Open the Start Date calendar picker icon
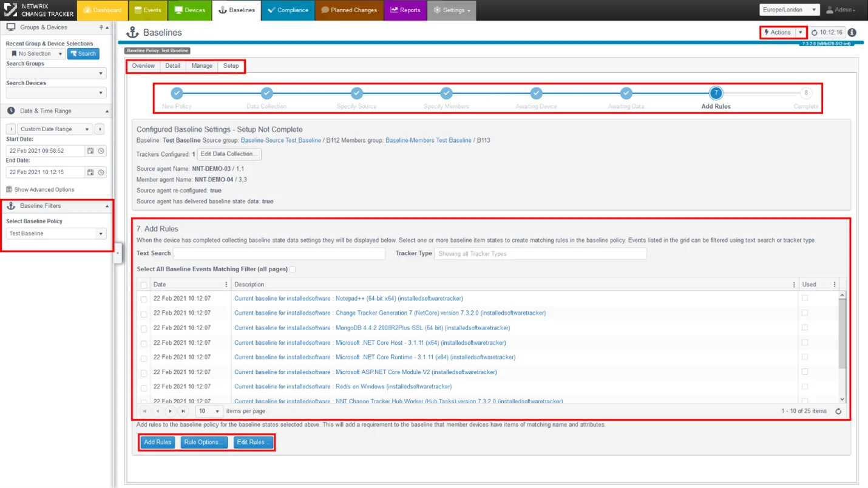868x488 pixels. coord(90,151)
